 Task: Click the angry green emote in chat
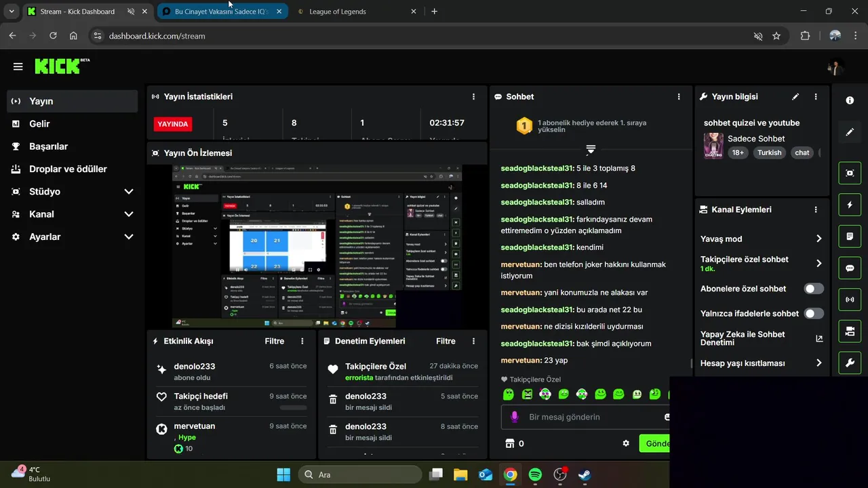[x=527, y=394]
